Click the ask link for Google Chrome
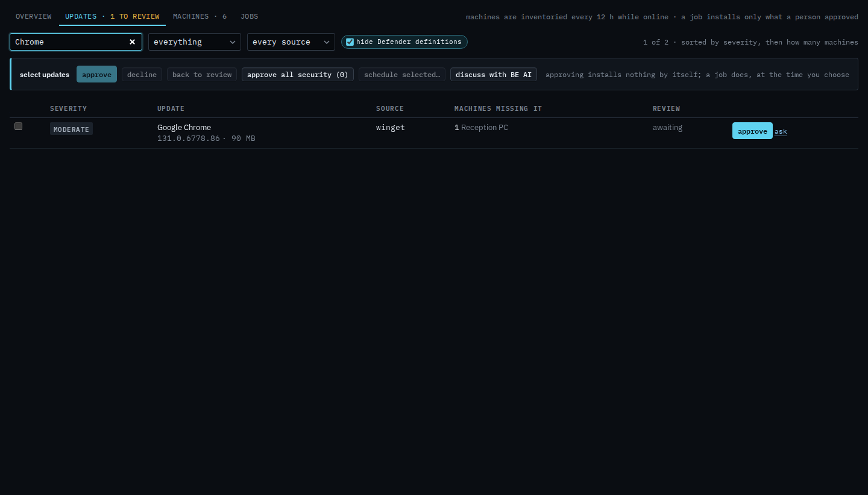 tap(781, 131)
